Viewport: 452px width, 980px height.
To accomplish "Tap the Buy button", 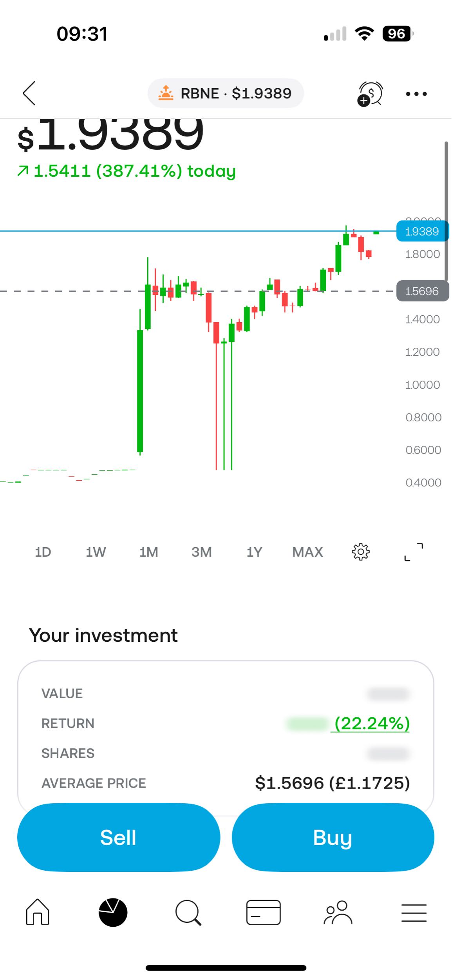I will (x=333, y=837).
